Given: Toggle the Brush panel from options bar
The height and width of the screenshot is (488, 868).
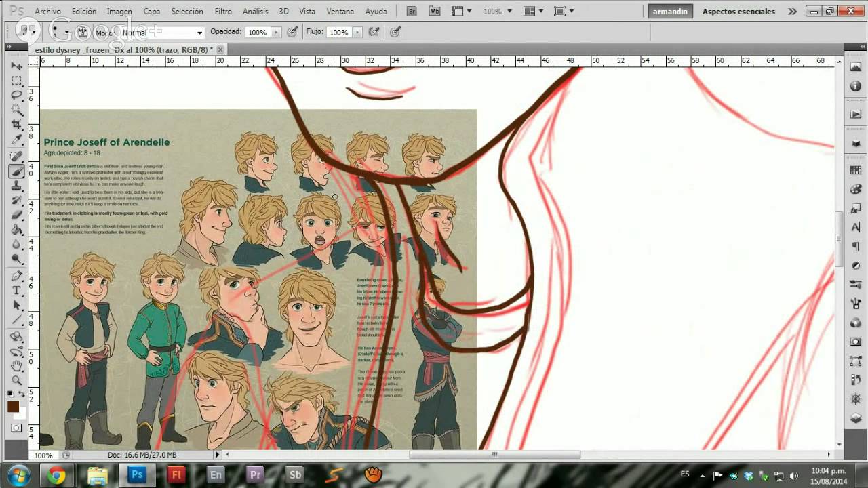Looking at the screenshot, I should 82,32.
